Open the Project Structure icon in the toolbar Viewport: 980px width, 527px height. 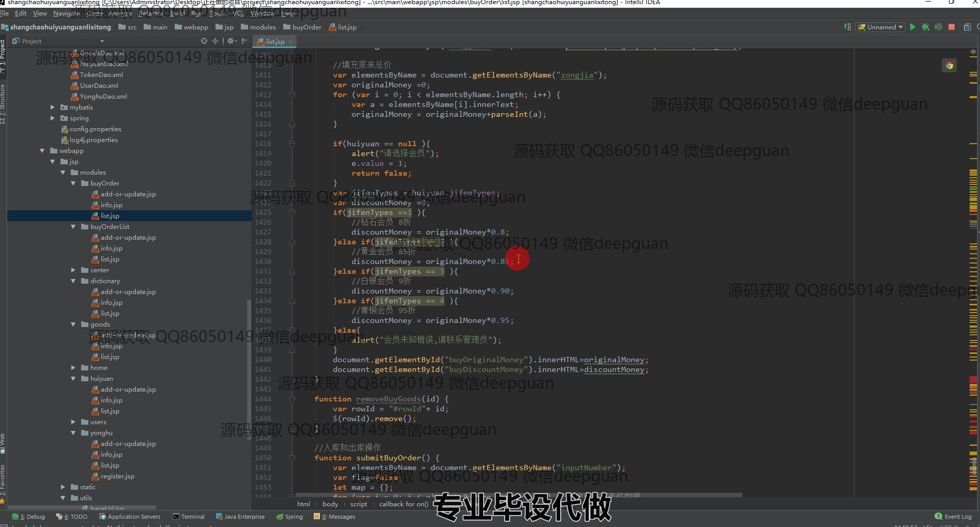tap(967, 27)
